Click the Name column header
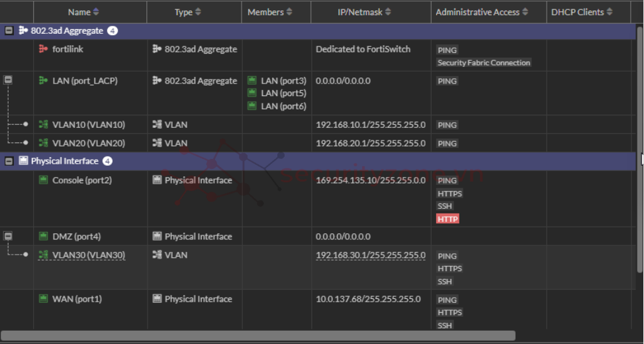 pos(90,12)
